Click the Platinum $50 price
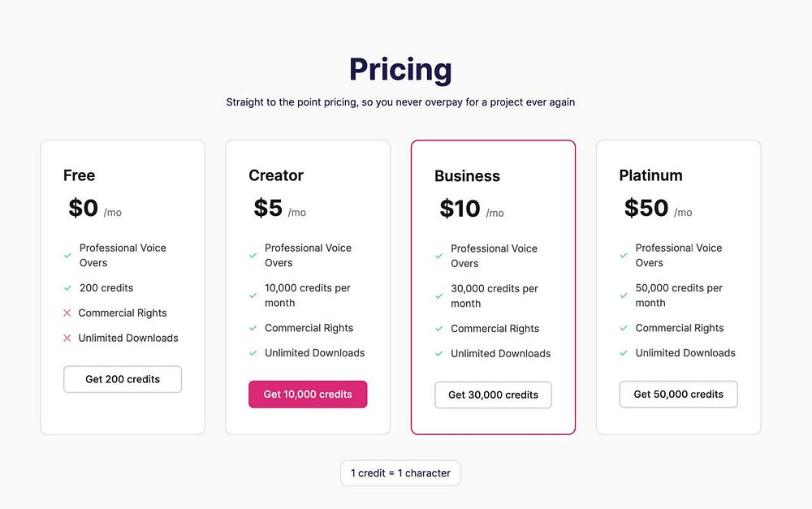812x509 pixels. tap(646, 209)
